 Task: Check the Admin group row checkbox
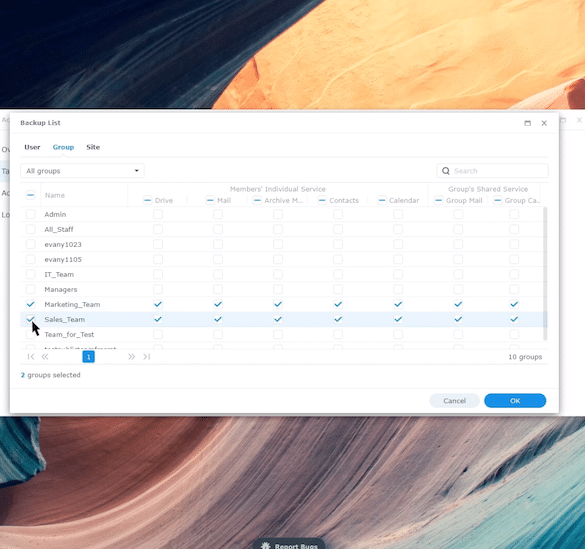[31, 214]
